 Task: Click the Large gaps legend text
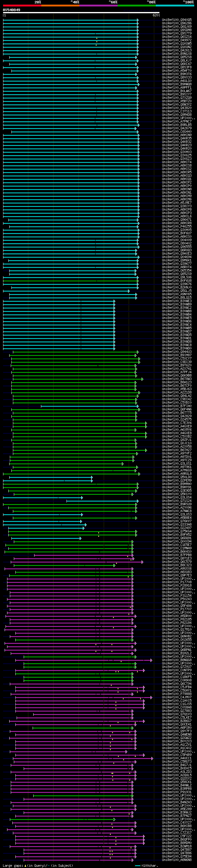38,866
